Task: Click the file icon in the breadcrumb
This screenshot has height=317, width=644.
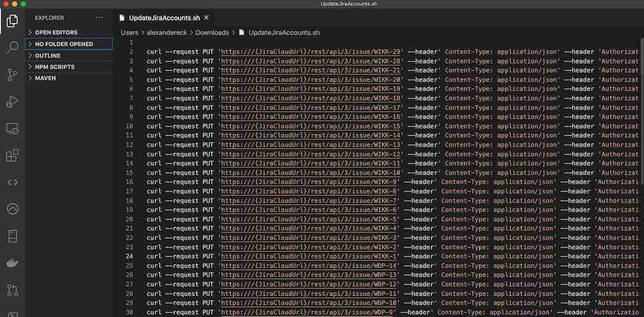Action: click(242, 32)
